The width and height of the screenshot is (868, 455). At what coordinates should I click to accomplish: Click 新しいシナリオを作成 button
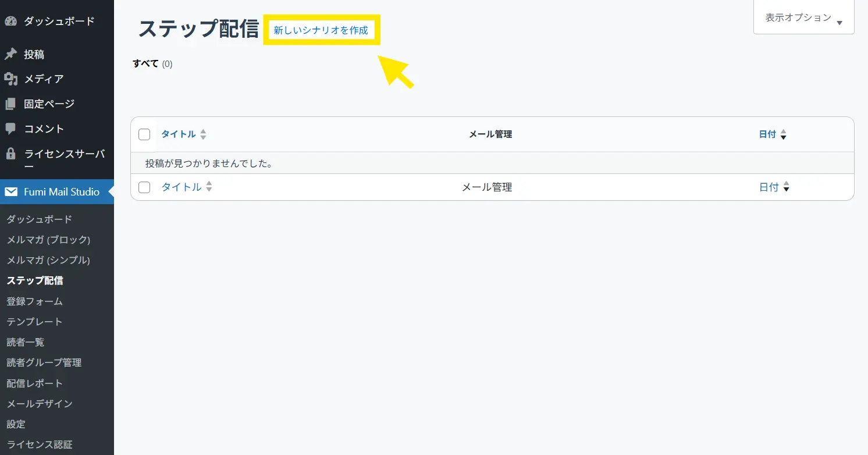tap(321, 30)
